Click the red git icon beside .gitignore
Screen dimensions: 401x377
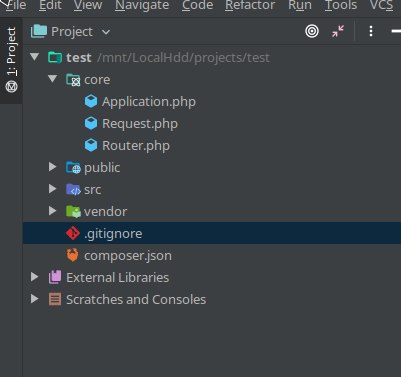(73, 233)
